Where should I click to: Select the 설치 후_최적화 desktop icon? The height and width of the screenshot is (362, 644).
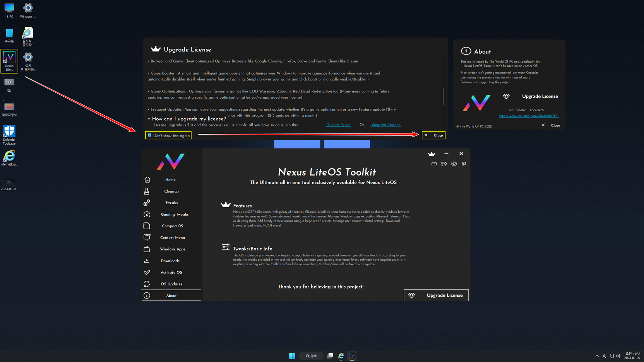click(28, 62)
